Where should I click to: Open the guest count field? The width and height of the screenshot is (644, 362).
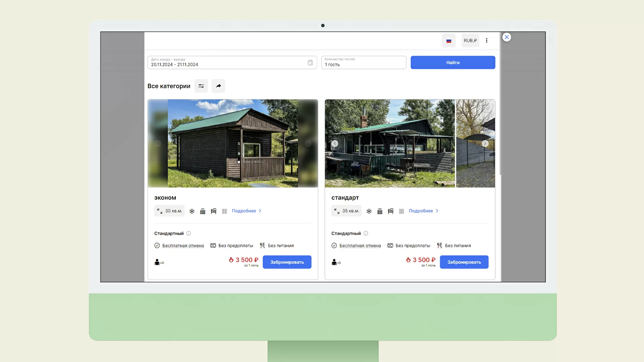point(364,63)
